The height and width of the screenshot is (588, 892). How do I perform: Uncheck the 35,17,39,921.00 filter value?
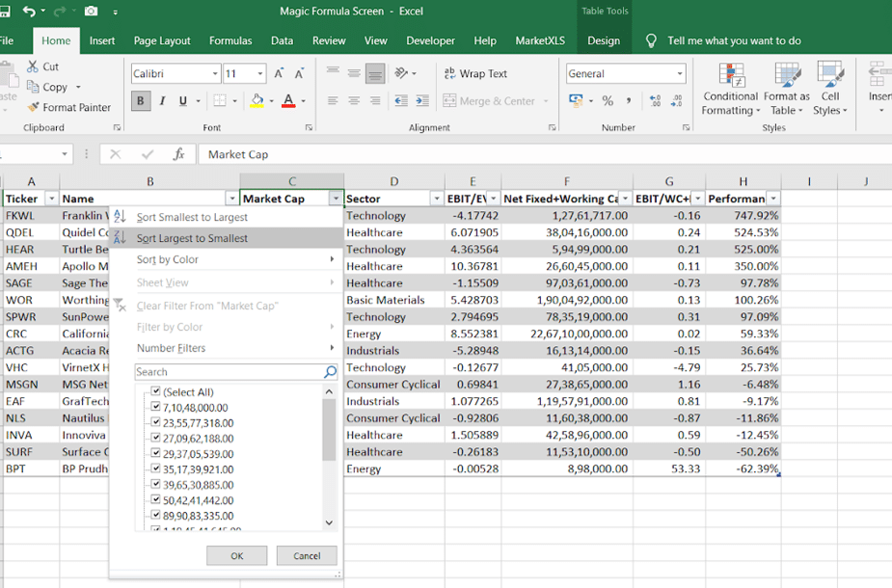[x=155, y=468]
